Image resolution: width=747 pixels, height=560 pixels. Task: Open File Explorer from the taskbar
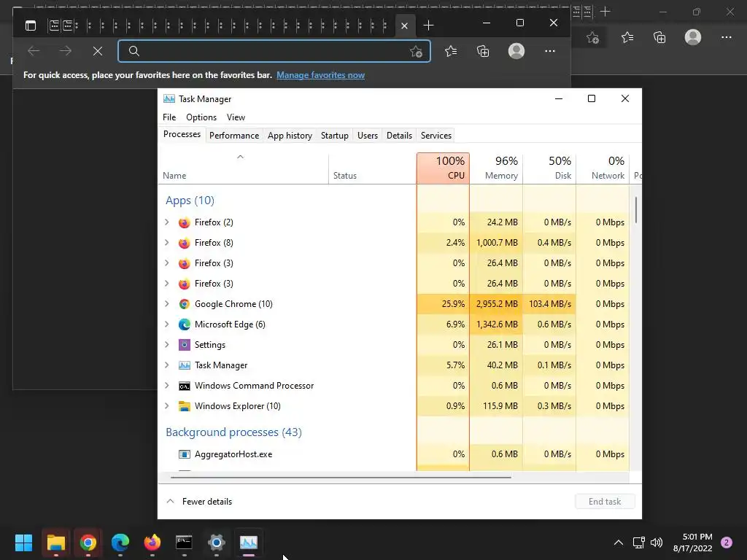(x=55, y=542)
